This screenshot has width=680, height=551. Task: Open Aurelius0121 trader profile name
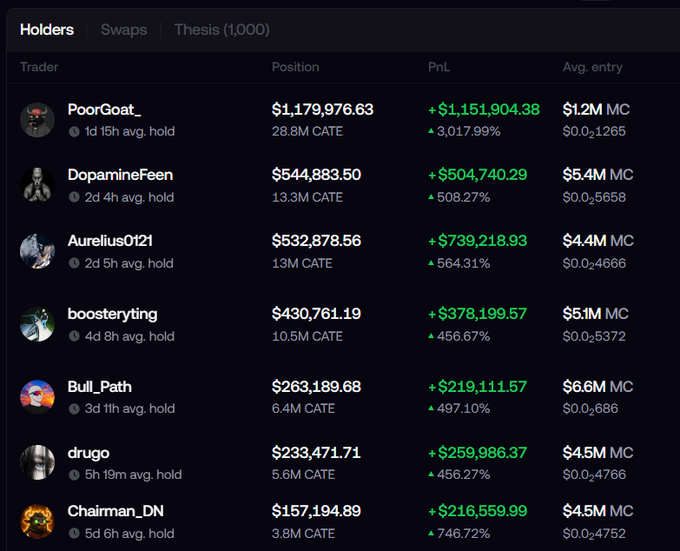click(110, 241)
